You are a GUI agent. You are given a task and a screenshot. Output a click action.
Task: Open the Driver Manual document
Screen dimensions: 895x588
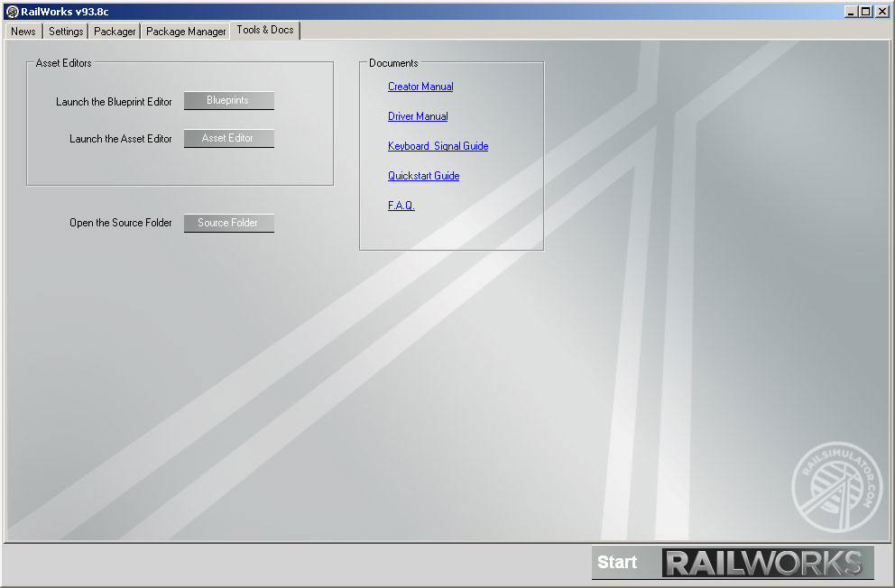(418, 116)
